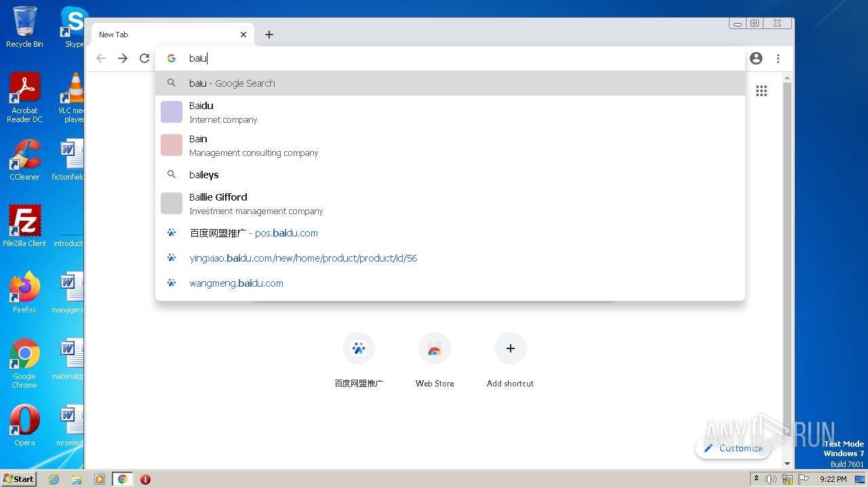The image size is (868, 488).
Task: Select the Baidu Internet company suggestion
Action: coord(450,113)
